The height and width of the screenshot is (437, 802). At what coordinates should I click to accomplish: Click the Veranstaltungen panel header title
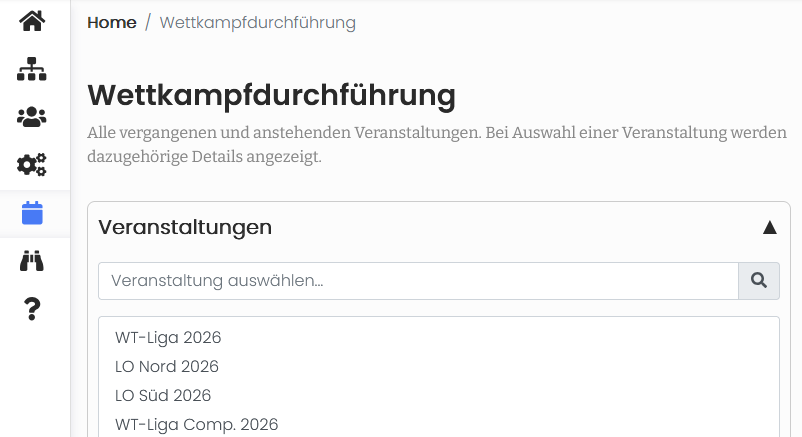pyautogui.click(x=185, y=227)
